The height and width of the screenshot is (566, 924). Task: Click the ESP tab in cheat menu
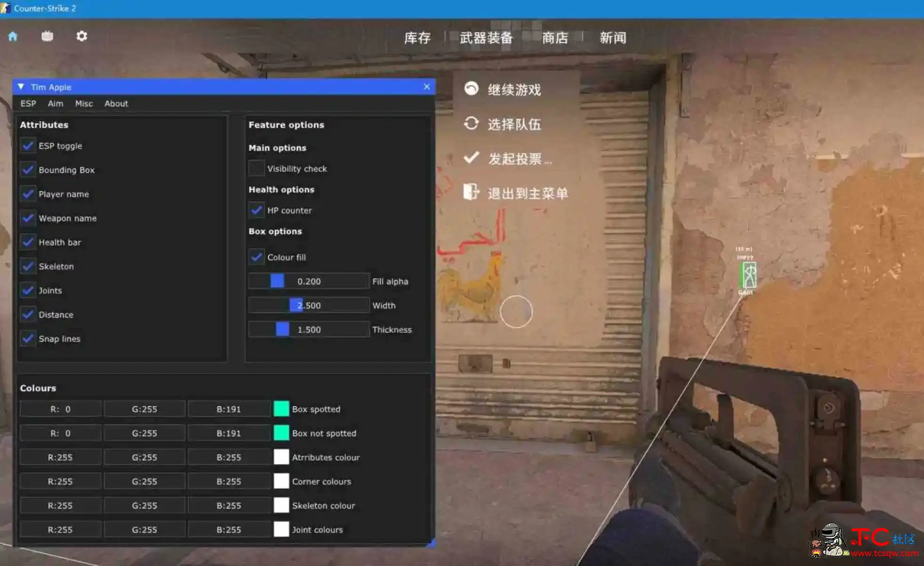[x=27, y=103]
